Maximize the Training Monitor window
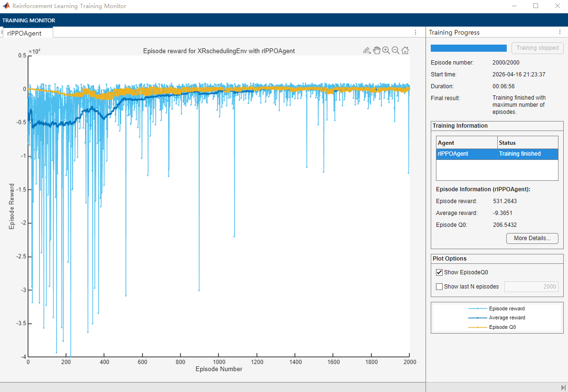Image resolution: width=568 pixels, height=392 pixels. coord(536,6)
